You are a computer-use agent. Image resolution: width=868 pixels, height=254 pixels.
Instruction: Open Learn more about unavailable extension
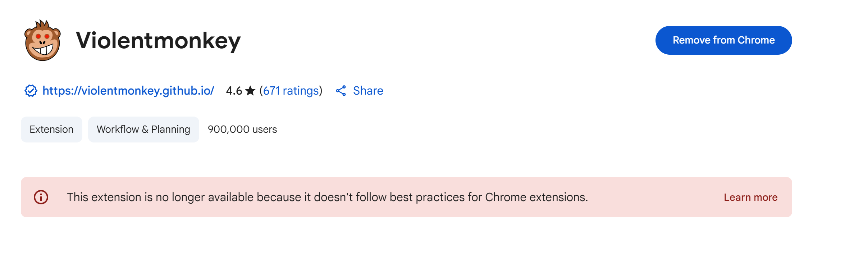(x=750, y=197)
